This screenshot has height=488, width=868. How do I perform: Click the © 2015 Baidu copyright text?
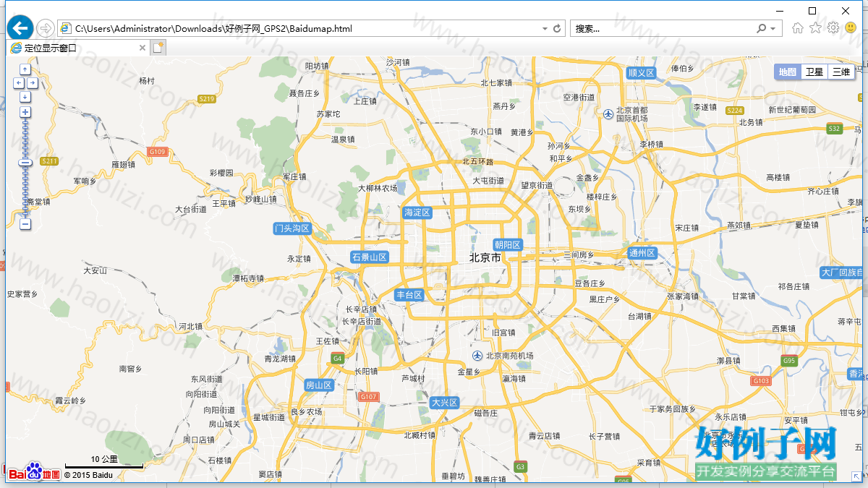point(88,475)
